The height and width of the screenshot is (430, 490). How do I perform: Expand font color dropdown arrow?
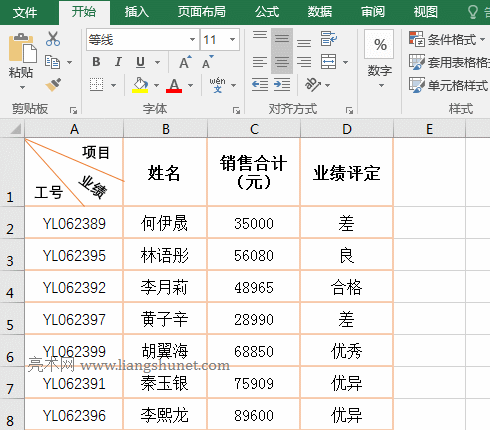pyautogui.click(x=190, y=85)
